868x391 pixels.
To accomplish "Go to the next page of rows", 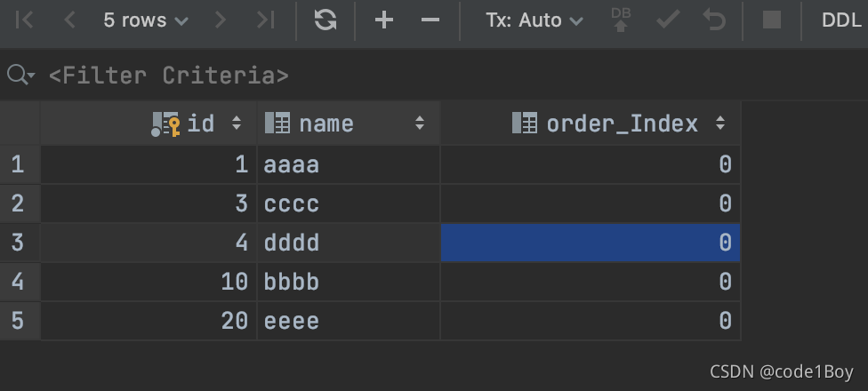I will pos(221,20).
